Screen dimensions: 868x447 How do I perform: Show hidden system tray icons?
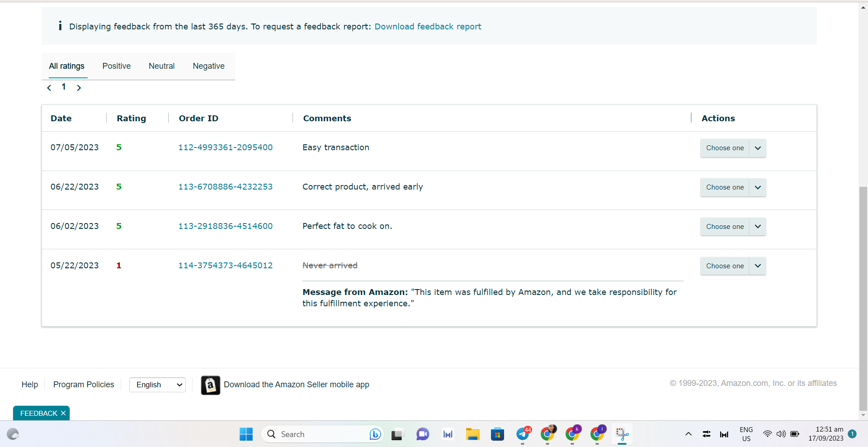tap(689, 434)
